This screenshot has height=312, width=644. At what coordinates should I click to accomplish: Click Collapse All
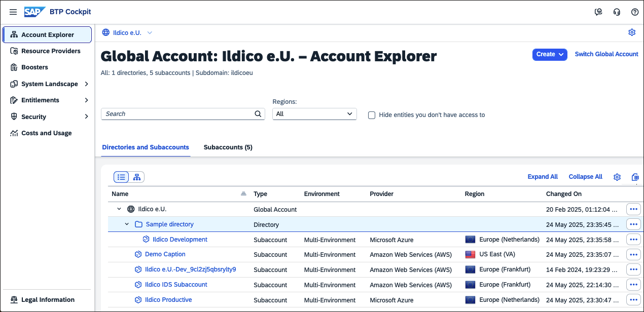(586, 177)
